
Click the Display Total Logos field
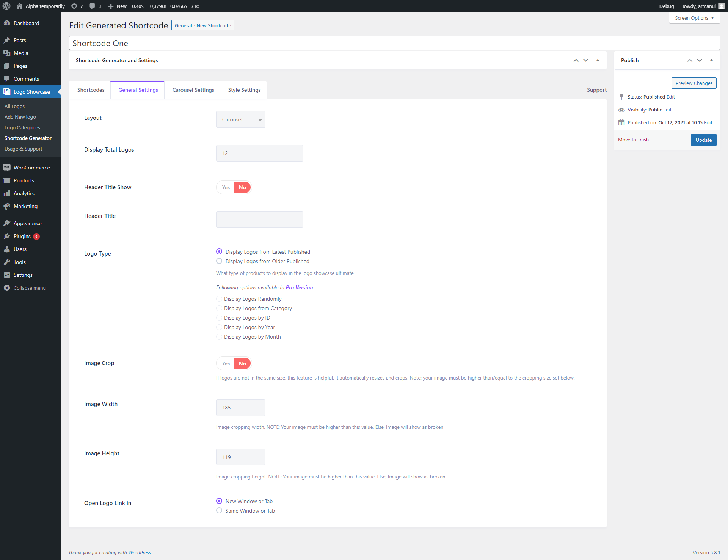coord(260,153)
